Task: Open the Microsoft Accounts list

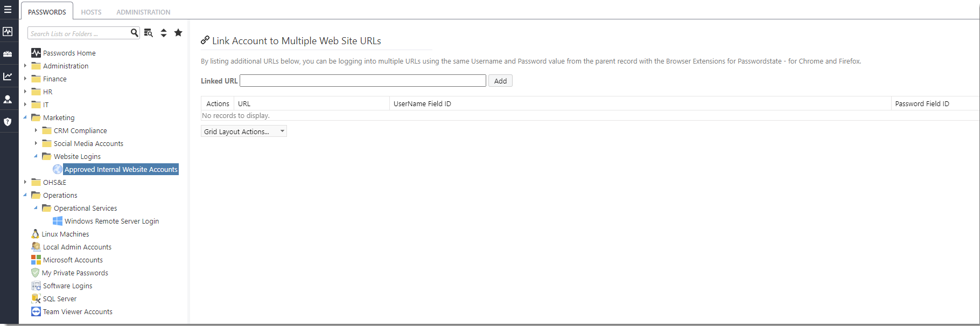Action: 73,260
